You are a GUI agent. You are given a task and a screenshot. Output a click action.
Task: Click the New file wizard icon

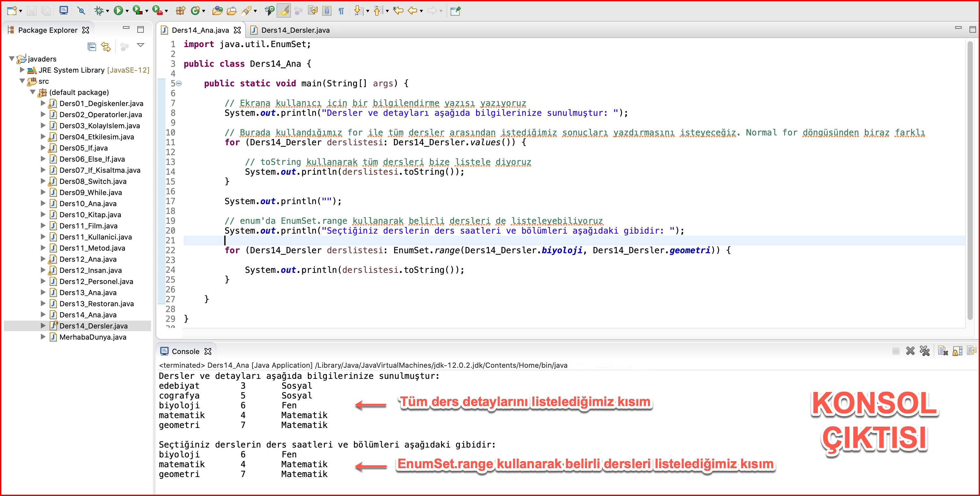click(12, 11)
